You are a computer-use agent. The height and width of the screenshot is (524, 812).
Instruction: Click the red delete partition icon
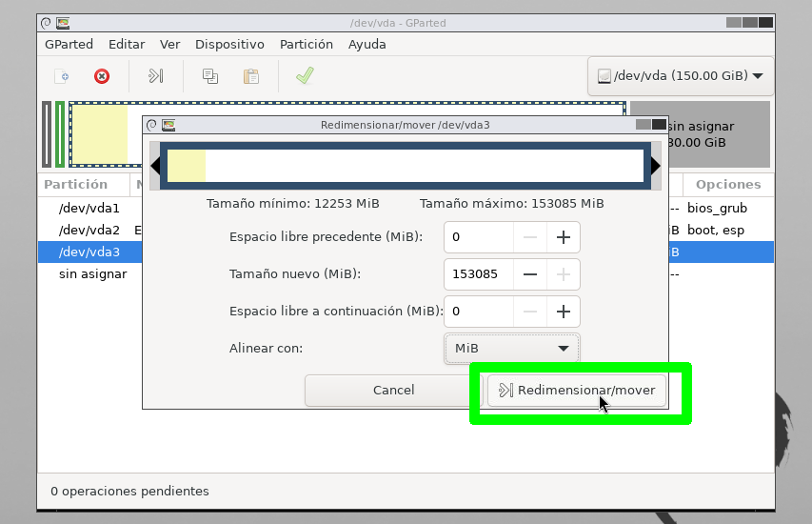[102, 76]
